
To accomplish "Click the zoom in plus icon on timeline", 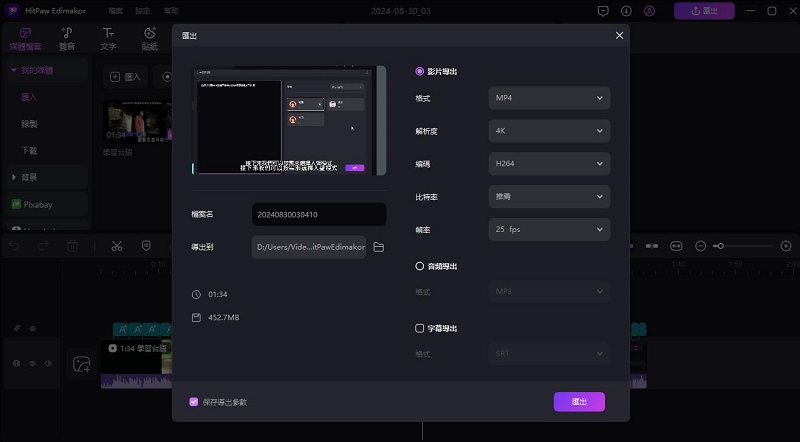I will pos(786,246).
